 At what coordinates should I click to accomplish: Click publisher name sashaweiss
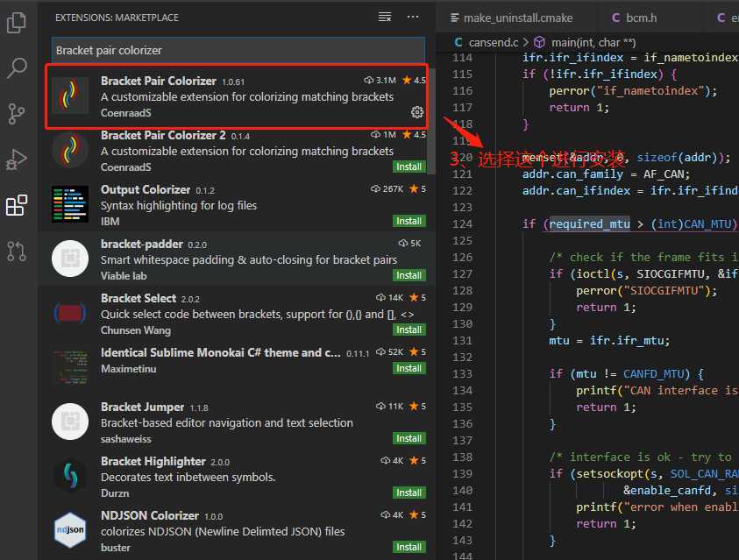pos(126,439)
